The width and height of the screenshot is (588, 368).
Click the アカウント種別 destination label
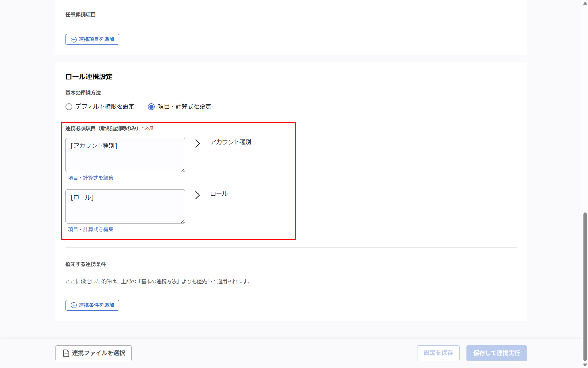tap(231, 142)
